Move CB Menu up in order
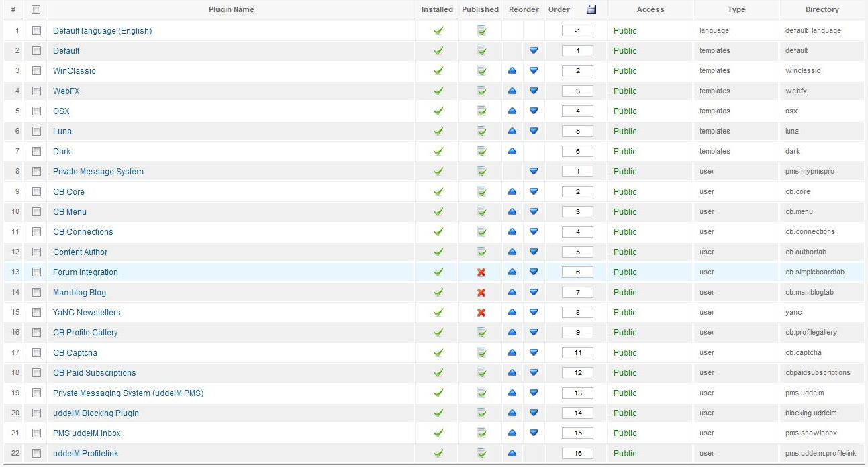Image resolution: width=868 pixels, height=467 pixels. tap(512, 211)
